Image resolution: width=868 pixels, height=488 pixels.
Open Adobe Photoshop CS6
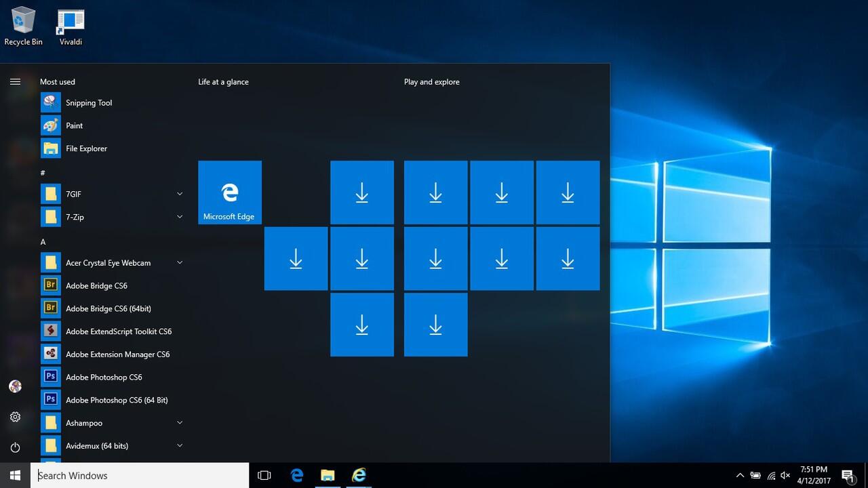tap(112, 377)
